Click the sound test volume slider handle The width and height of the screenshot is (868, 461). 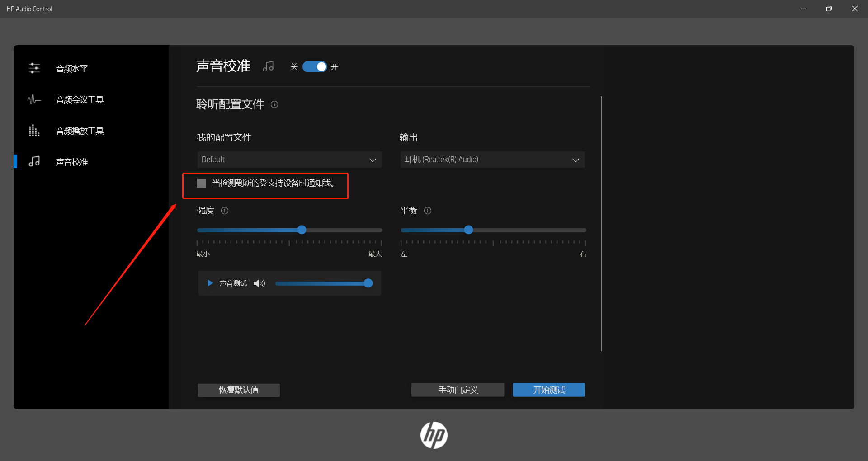click(368, 283)
